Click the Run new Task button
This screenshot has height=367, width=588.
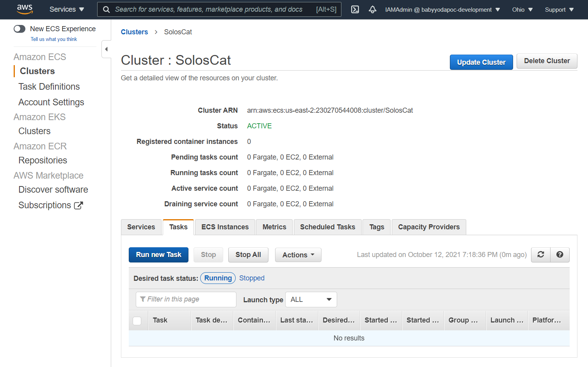pyautogui.click(x=158, y=255)
